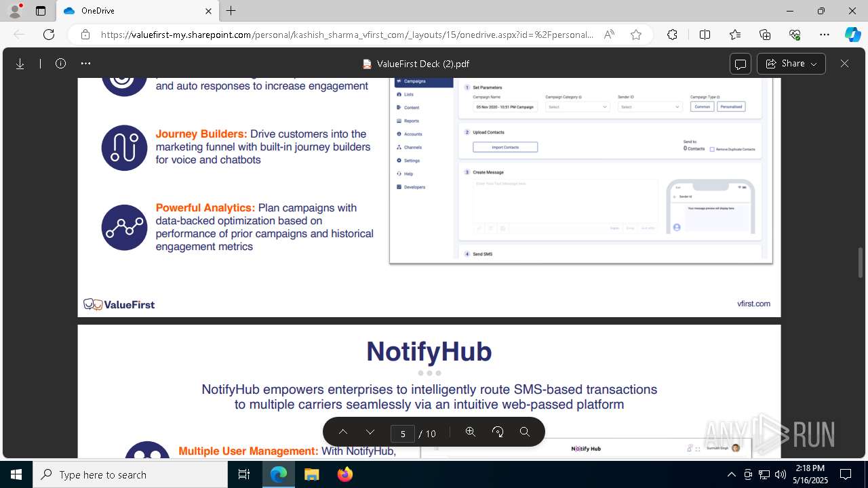Open the Favorites list

click(x=735, y=35)
